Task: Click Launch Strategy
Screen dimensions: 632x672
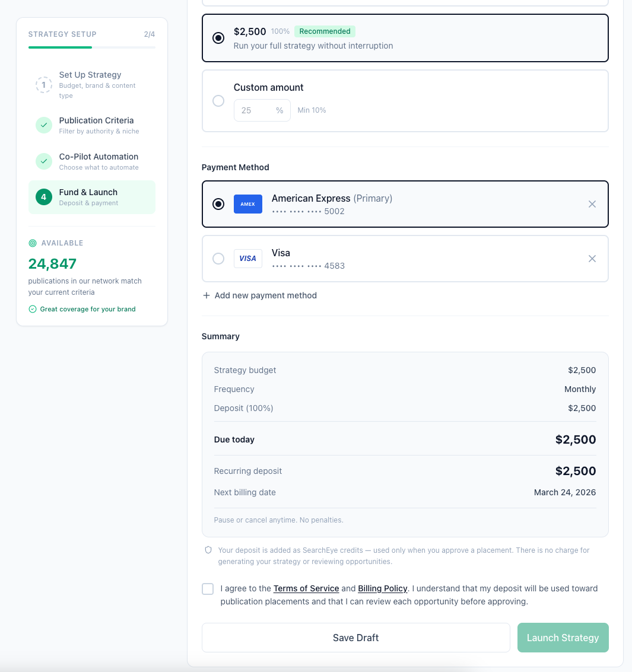Action: click(563, 638)
